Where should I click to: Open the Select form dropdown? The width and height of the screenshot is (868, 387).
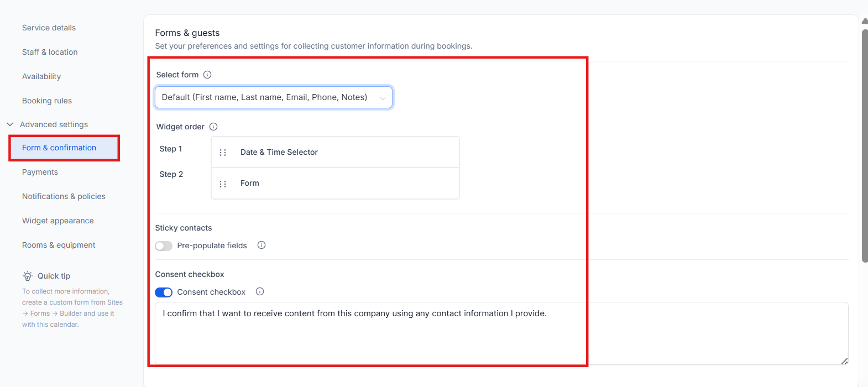265,97
